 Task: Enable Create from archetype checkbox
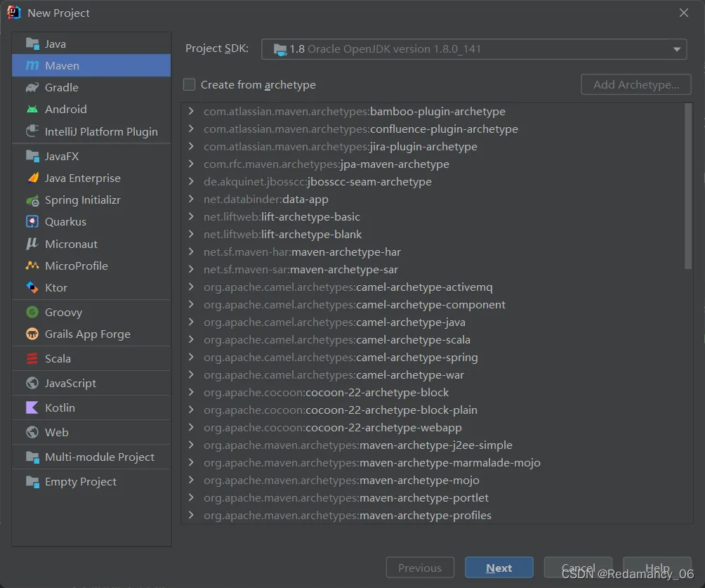pyautogui.click(x=190, y=84)
